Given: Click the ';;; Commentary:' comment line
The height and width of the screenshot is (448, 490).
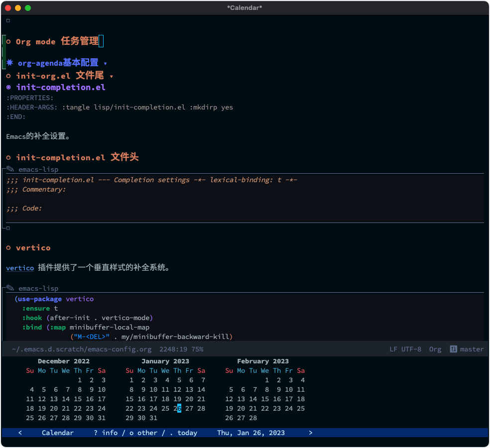Looking at the screenshot, I should [x=36, y=189].
